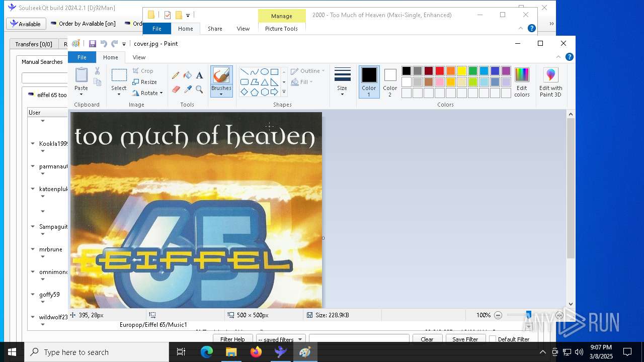Open Customize Quick Access Toolbar dropdown
This screenshot has width=644, height=362.
pos(124,44)
